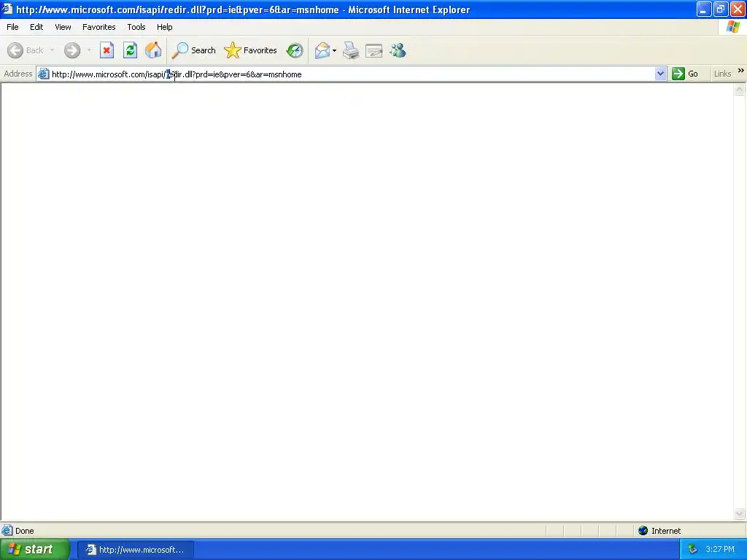The height and width of the screenshot is (560, 747).
Task: Open the Messenger people icon
Action: pos(398,50)
